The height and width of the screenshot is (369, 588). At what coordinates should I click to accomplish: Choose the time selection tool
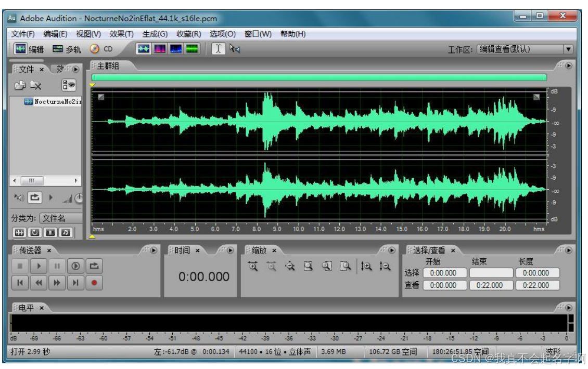tap(218, 49)
